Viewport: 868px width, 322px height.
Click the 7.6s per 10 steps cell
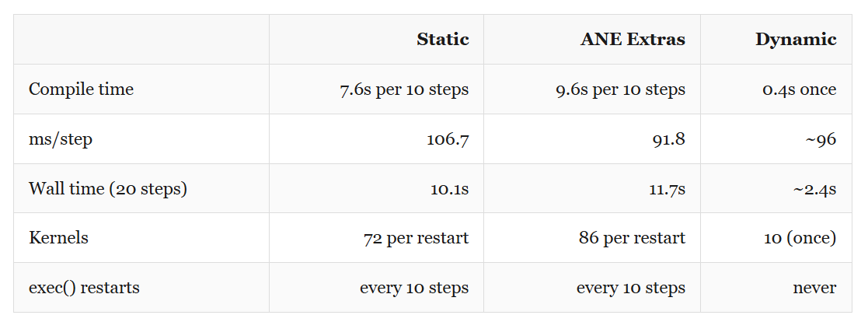(404, 89)
